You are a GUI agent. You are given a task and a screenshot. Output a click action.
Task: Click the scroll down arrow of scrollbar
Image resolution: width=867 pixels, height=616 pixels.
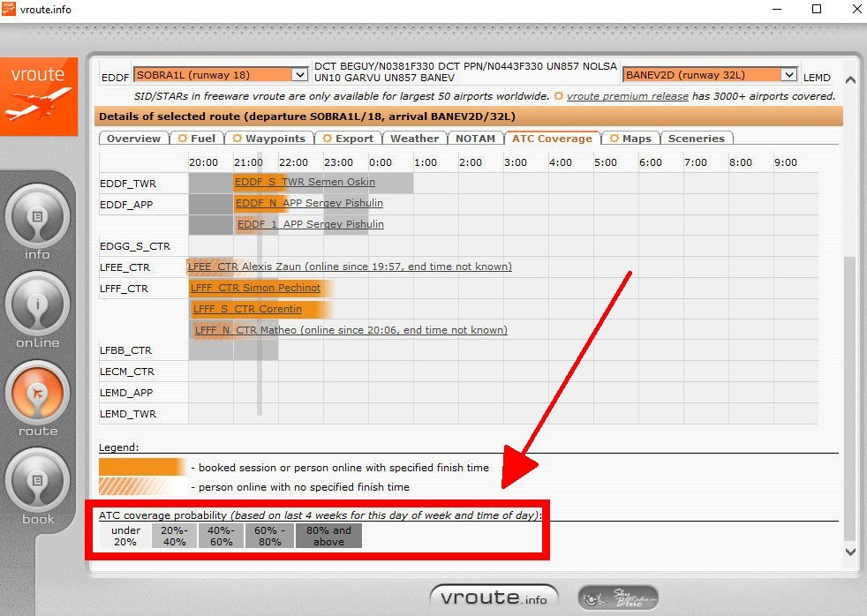click(x=850, y=552)
